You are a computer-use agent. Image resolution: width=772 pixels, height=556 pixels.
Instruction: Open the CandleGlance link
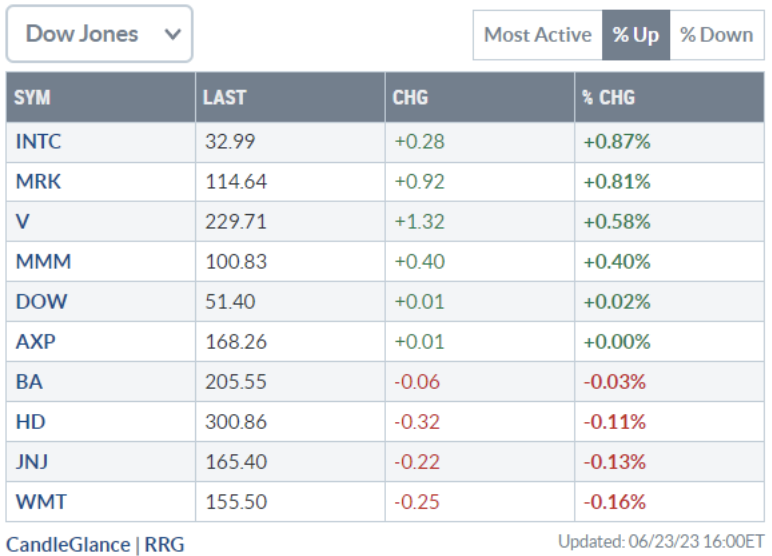point(68,544)
